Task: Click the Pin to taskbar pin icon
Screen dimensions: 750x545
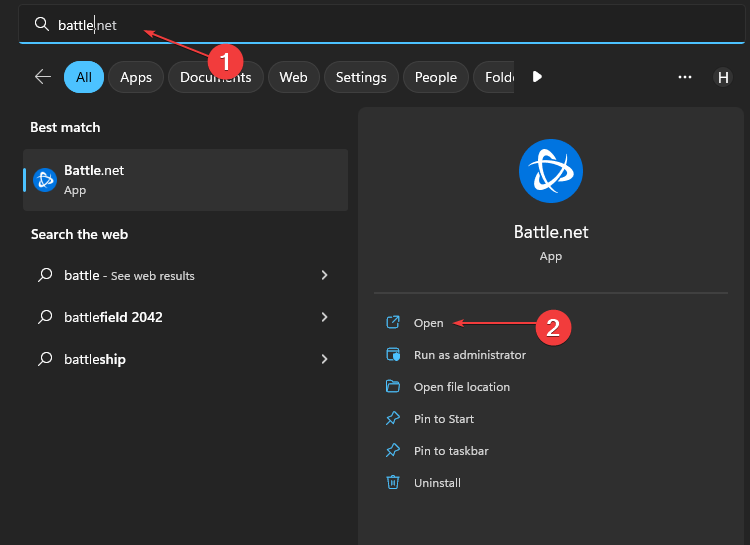Action: coord(393,450)
